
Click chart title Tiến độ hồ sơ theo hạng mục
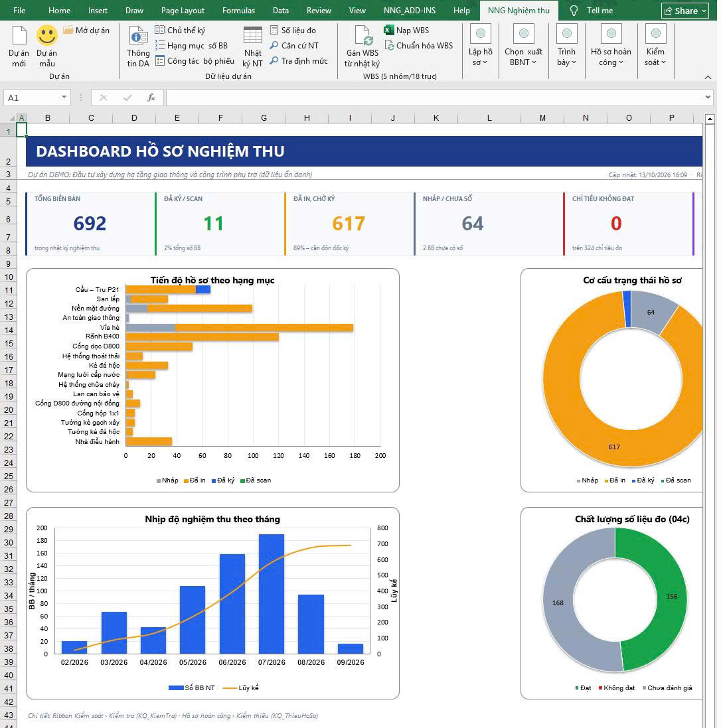(212, 280)
